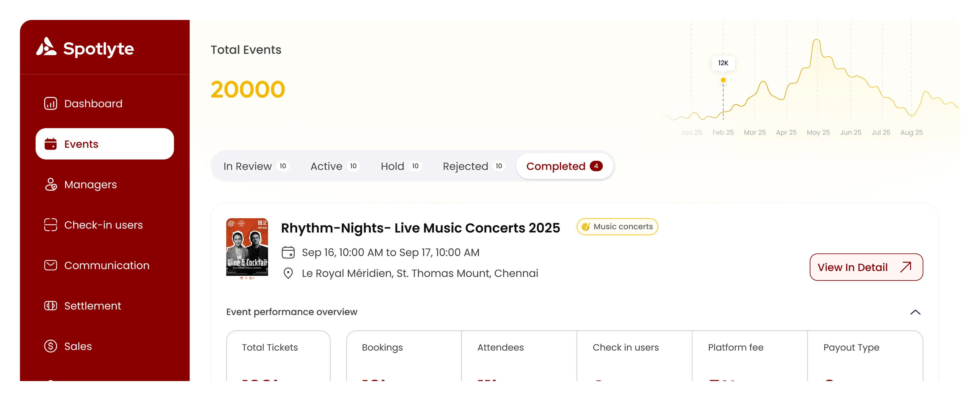Switch to the In Review tab
Image resolution: width=980 pixels, height=401 pixels.
click(256, 167)
